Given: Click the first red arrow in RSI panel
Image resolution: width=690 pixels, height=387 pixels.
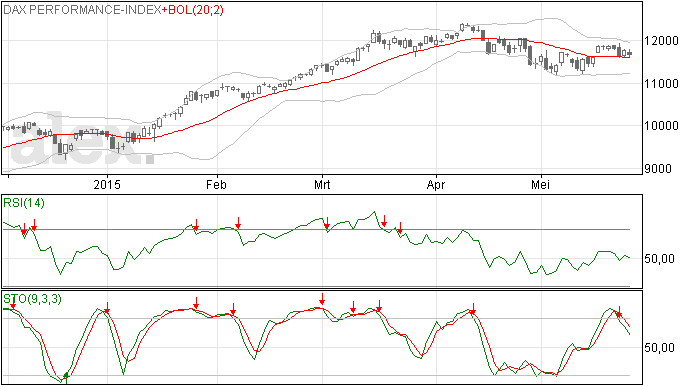Looking at the screenshot, I should coord(24,228).
